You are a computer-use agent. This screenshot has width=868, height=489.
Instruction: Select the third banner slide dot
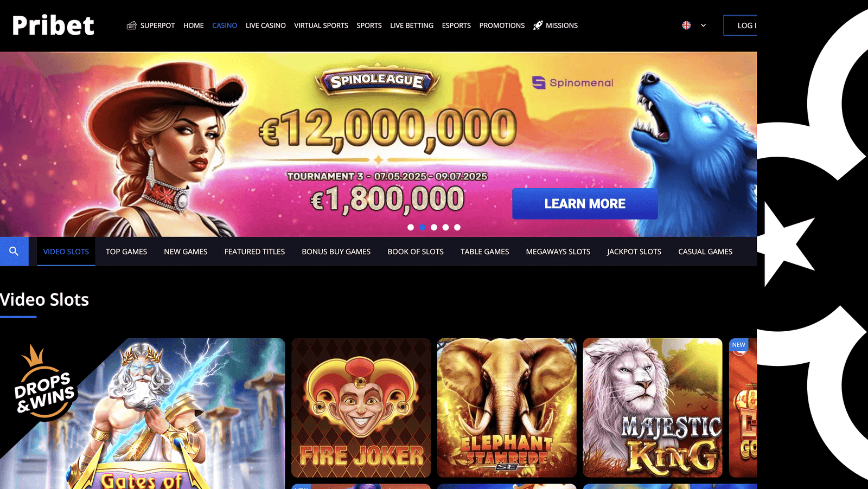[434, 227]
